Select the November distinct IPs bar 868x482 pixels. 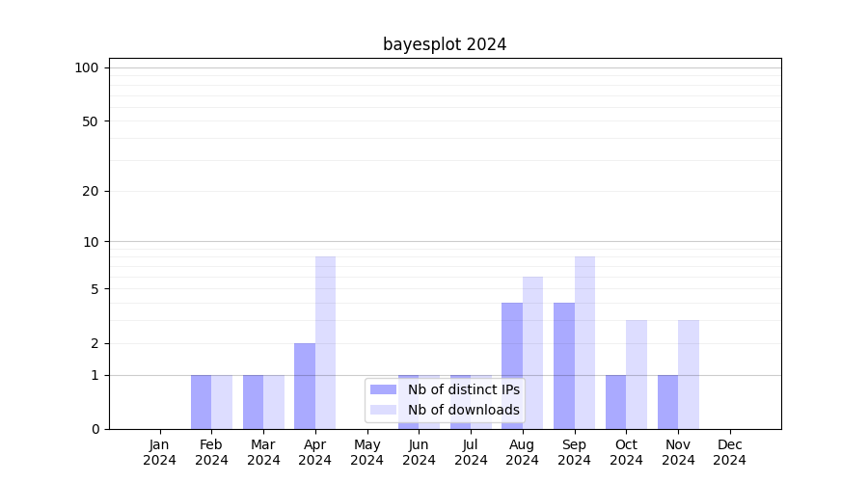(667, 401)
